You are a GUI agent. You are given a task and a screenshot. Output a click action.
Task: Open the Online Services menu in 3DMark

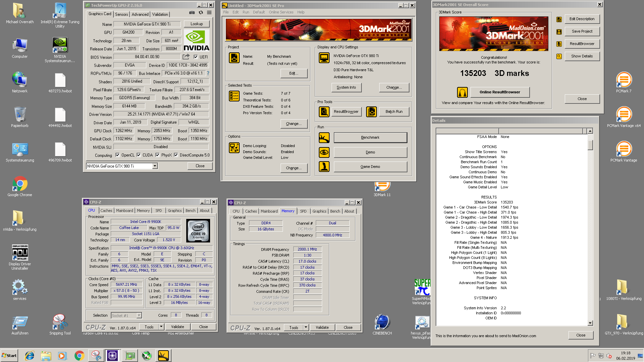(x=281, y=12)
